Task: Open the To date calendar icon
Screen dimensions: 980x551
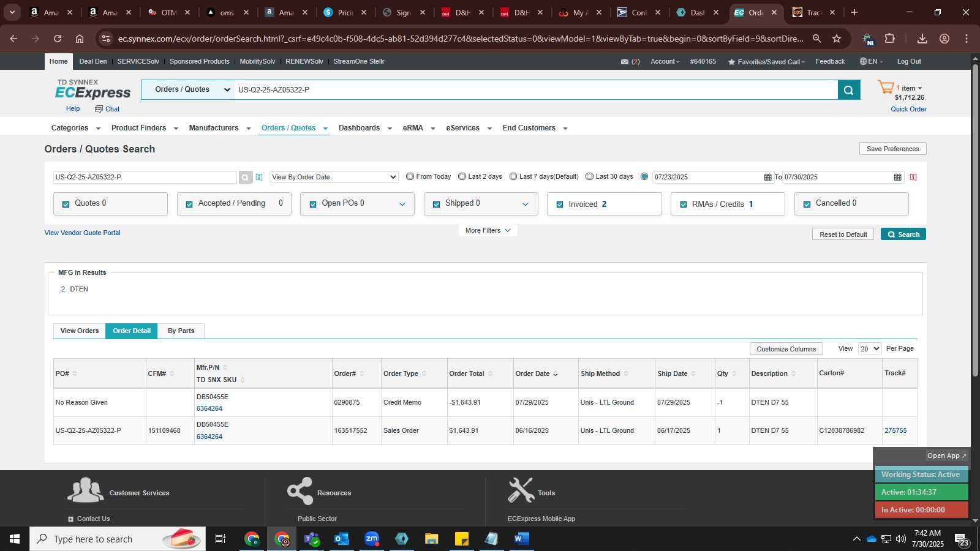Action: 897,178
